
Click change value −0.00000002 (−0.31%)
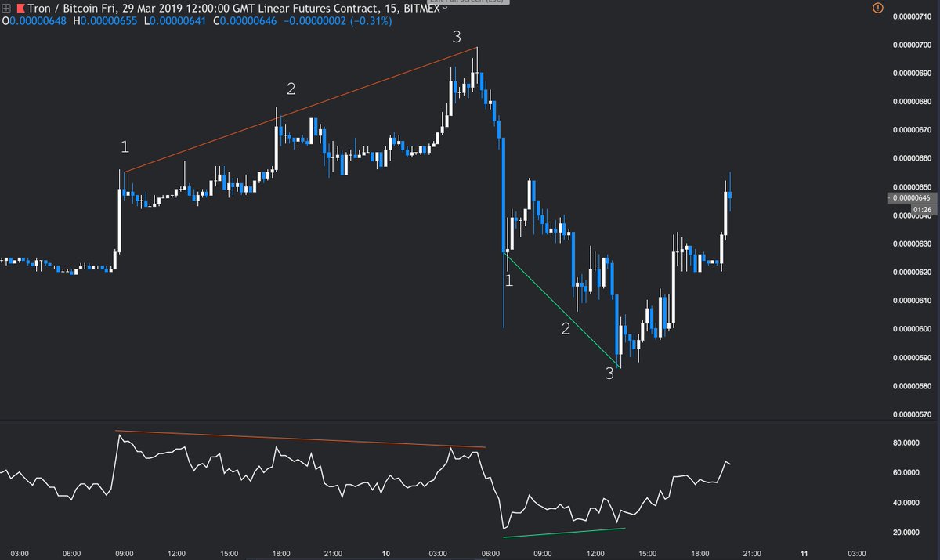(x=337, y=22)
